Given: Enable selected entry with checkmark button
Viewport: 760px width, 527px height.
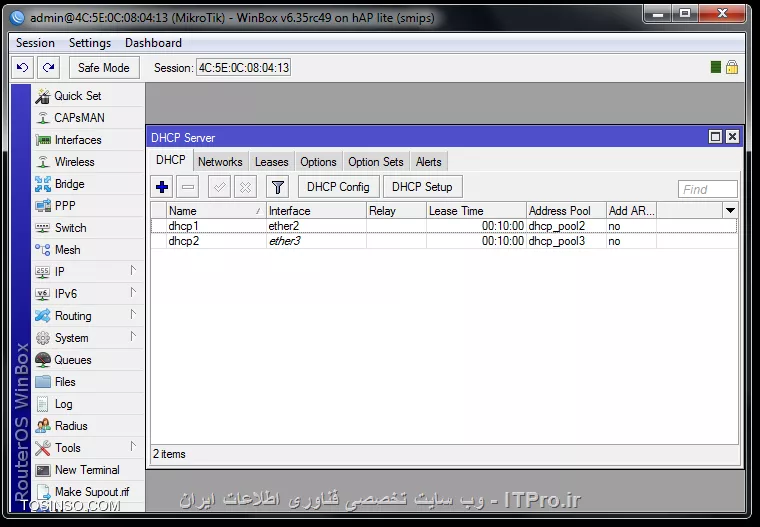Looking at the screenshot, I should point(219,187).
